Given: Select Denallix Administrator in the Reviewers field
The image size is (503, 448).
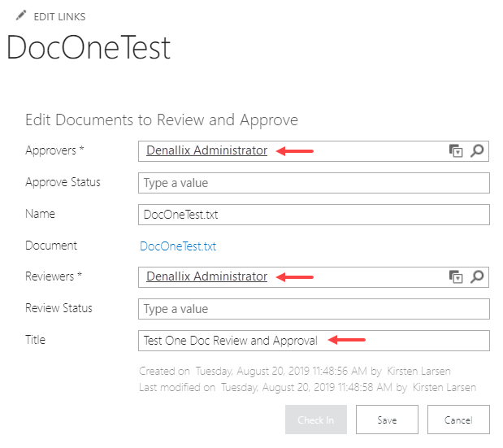Looking at the screenshot, I should point(206,276).
